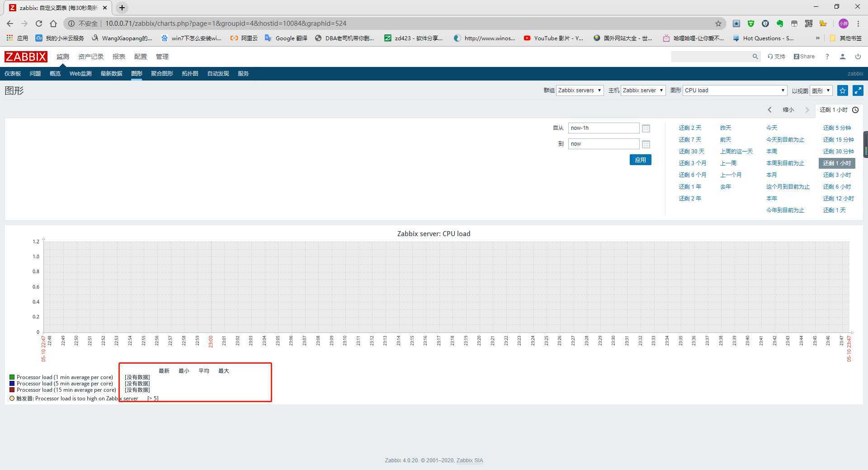This screenshot has width=868, height=470.
Task: Open the user profile icon
Action: coord(842,57)
